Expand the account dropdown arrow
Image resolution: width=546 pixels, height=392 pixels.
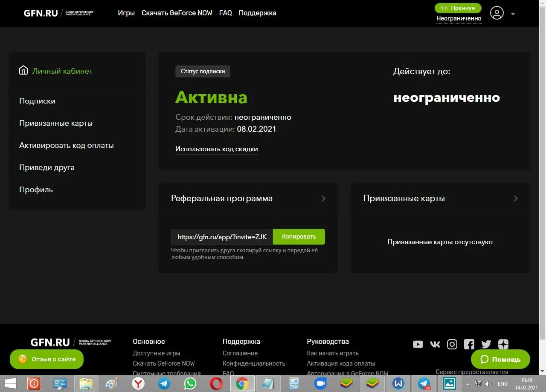point(513,14)
